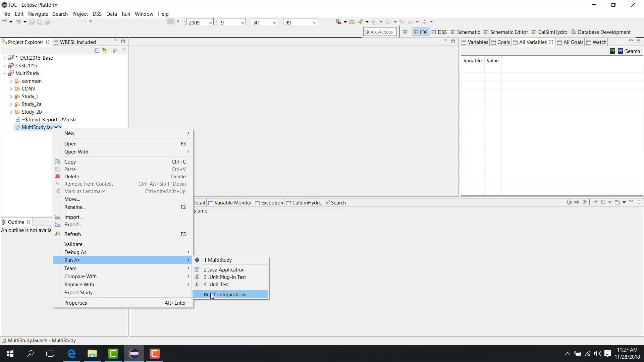This screenshot has height=362, width=644.
Task: Click the Back navigation arrow icon
Action: tap(410, 22)
